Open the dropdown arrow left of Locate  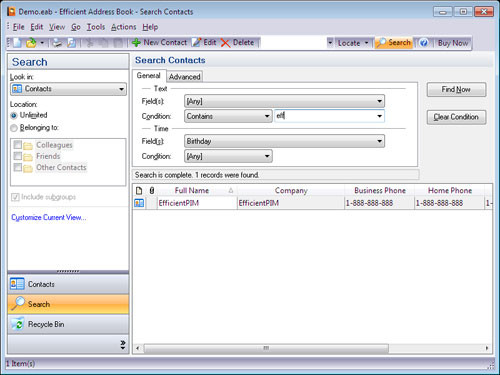pos(330,43)
